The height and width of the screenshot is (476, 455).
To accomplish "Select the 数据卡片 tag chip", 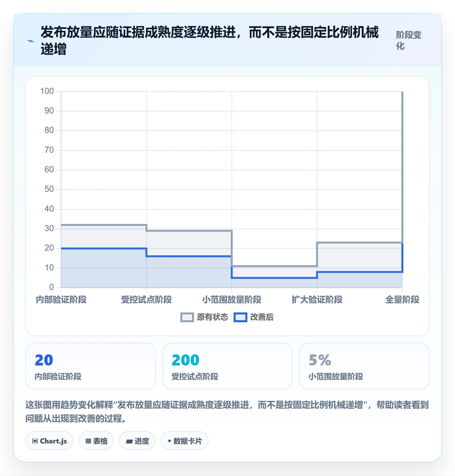I will click(185, 441).
